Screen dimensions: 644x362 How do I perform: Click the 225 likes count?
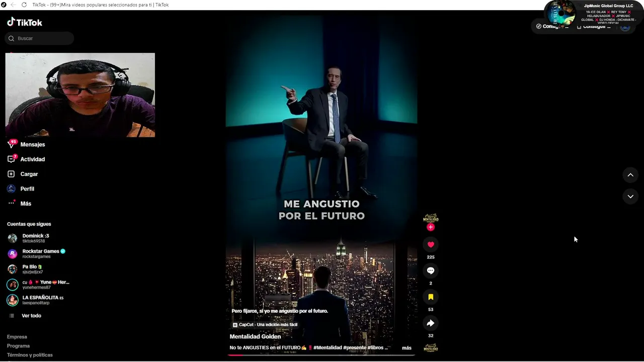coord(431,257)
